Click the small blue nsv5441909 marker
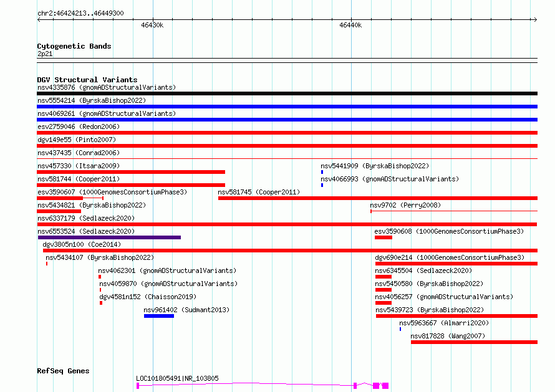This screenshot has height=392, width=555. click(x=322, y=172)
